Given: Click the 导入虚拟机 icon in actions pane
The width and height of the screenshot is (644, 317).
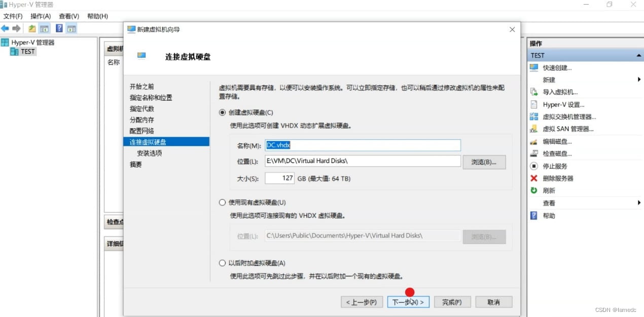Looking at the screenshot, I should tap(533, 92).
